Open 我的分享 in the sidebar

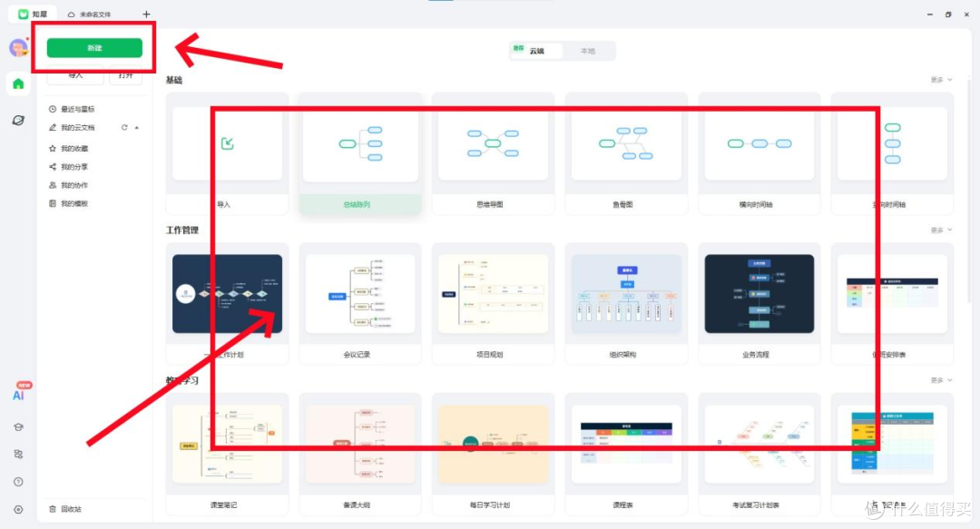point(74,167)
